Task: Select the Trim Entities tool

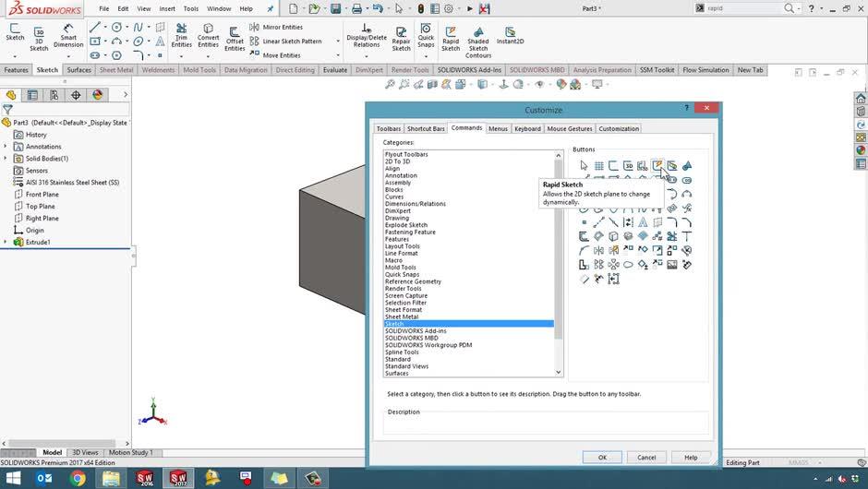Action: (x=182, y=36)
